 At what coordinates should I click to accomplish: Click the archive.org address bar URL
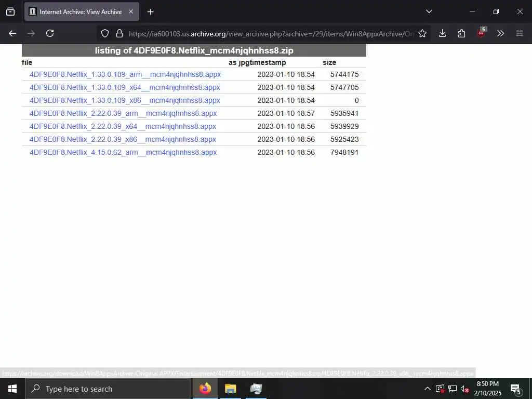click(x=271, y=34)
